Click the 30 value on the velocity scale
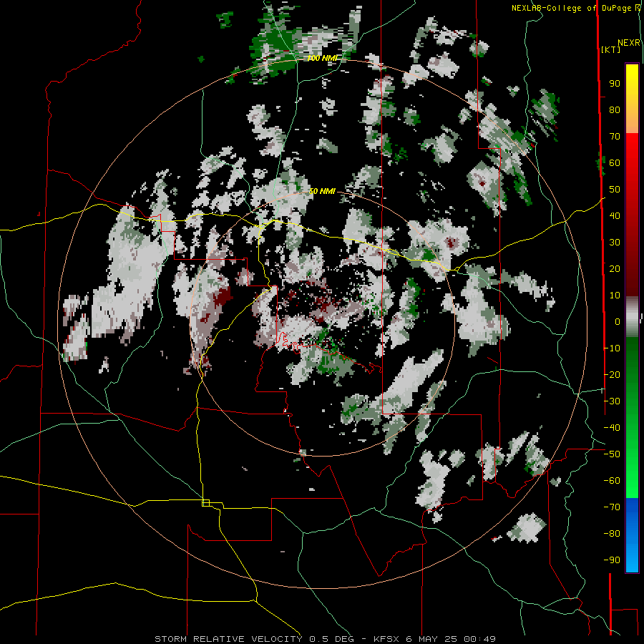The image size is (644, 644). (615, 243)
